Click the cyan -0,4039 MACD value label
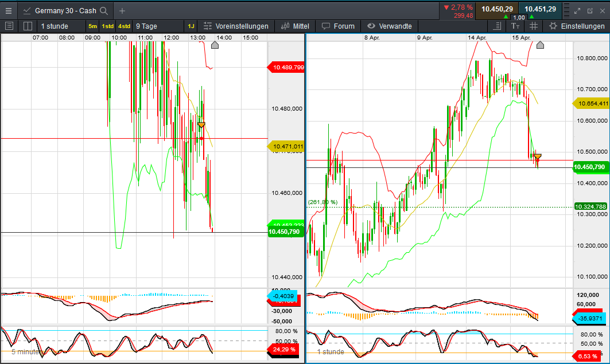Viewport: 610px width, 364px height. [x=283, y=296]
